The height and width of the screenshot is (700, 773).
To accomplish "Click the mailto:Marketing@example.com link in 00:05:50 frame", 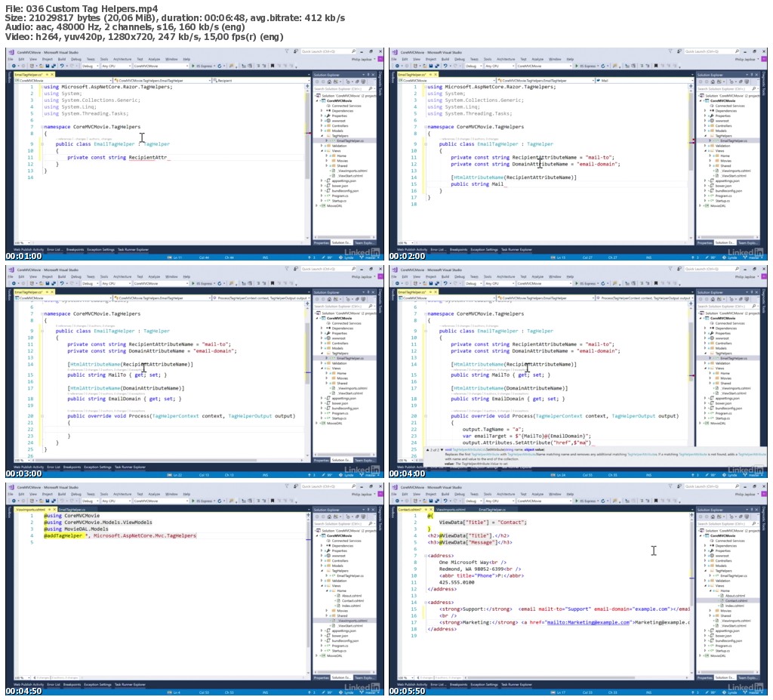I will [x=589, y=622].
